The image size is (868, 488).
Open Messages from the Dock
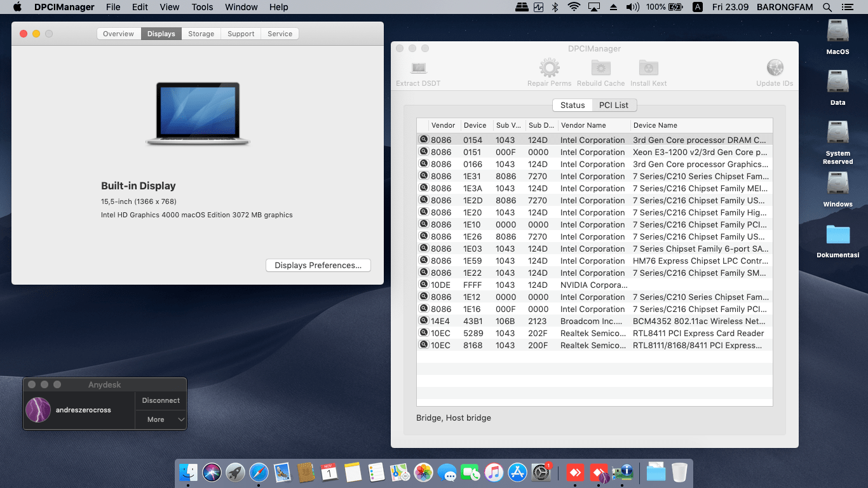[447, 472]
